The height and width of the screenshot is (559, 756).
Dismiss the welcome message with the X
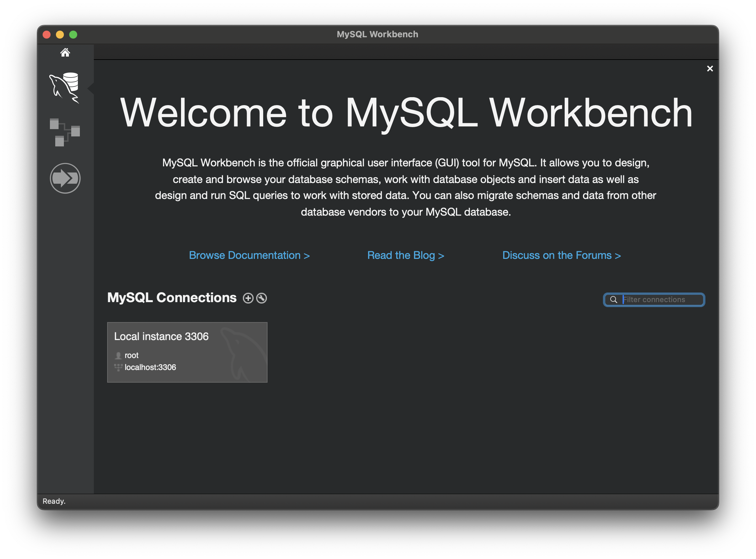click(710, 69)
